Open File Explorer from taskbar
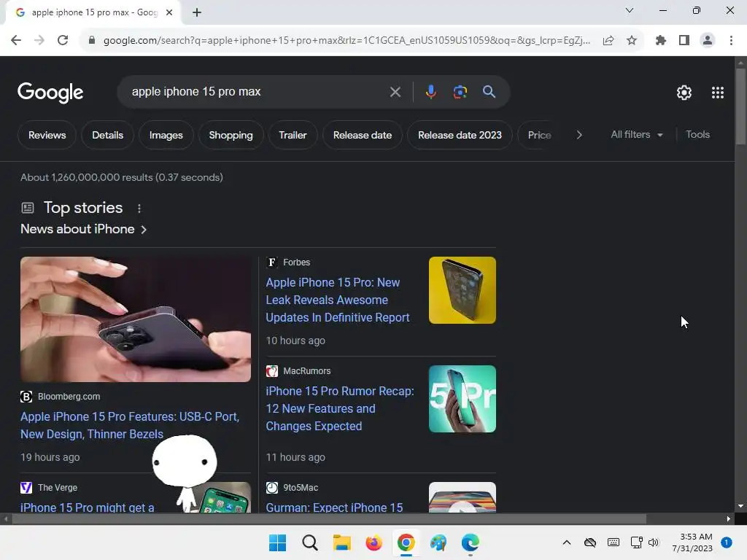The image size is (747, 560). click(341, 542)
